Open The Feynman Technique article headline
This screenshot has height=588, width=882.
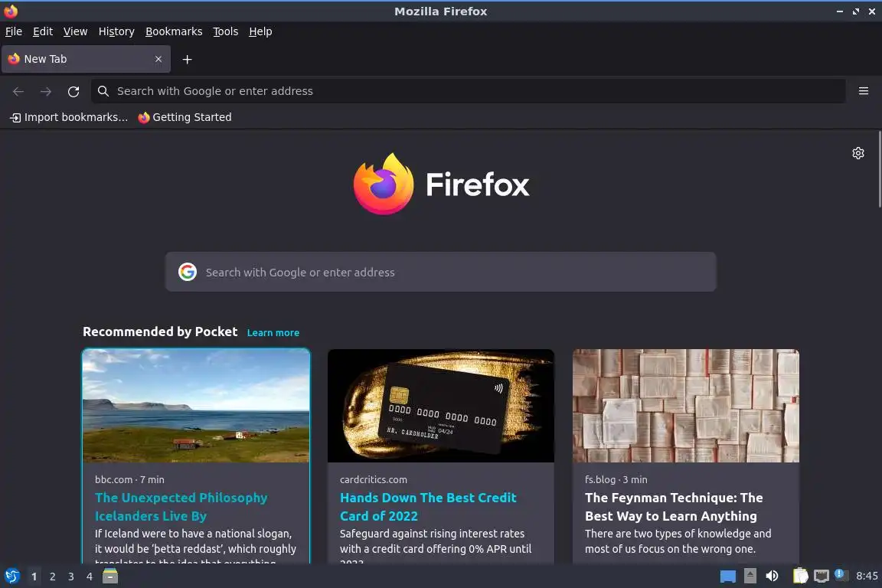(674, 507)
